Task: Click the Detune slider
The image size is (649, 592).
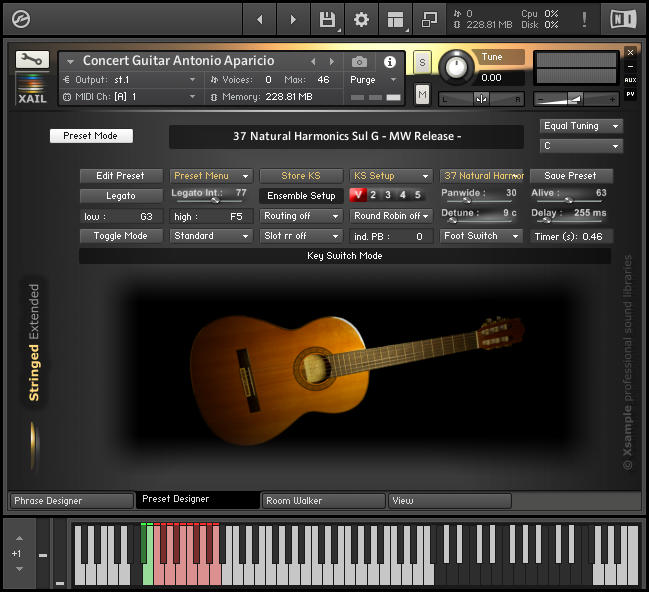Action: [x=479, y=221]
